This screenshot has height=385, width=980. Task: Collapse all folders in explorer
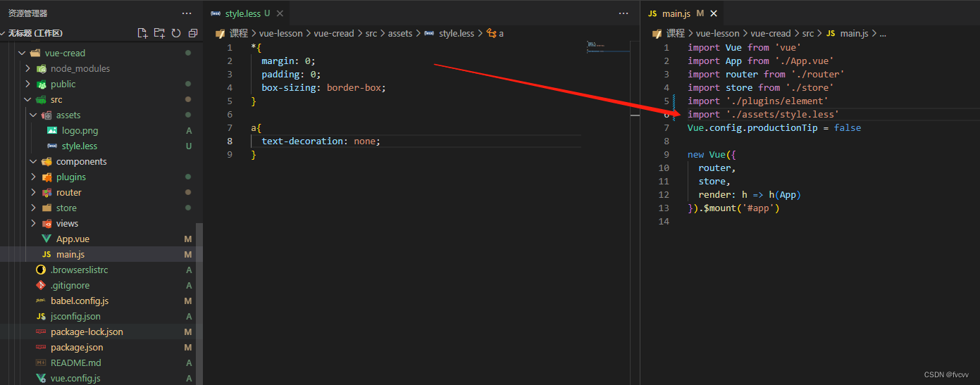193,33
